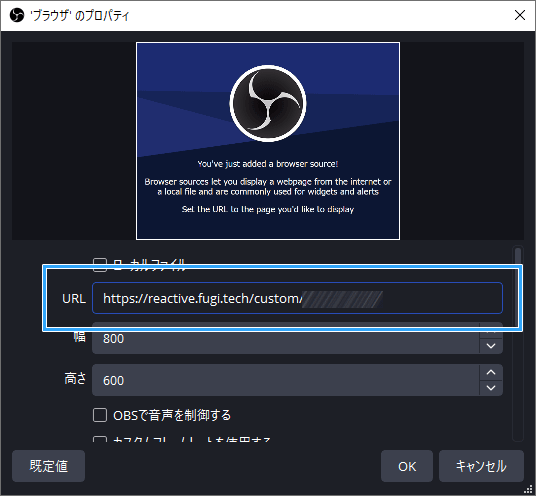Screen dimensions: 536x496
Task: Increase the height value with up arrow
Action: pyautogui.click(x=491, y=372)
